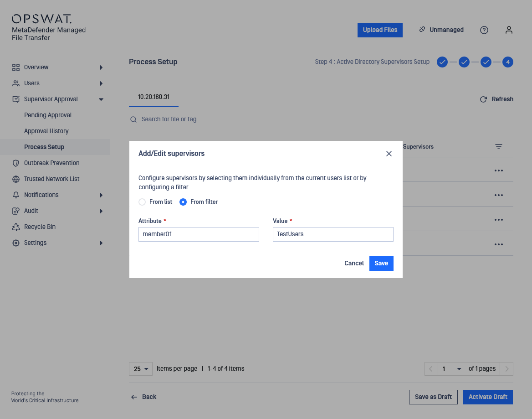Image resolution: width=532 pixels, height=419 pixels.
Task: Switch to the 10.20.160.31 tab
Action: (153, 97)
